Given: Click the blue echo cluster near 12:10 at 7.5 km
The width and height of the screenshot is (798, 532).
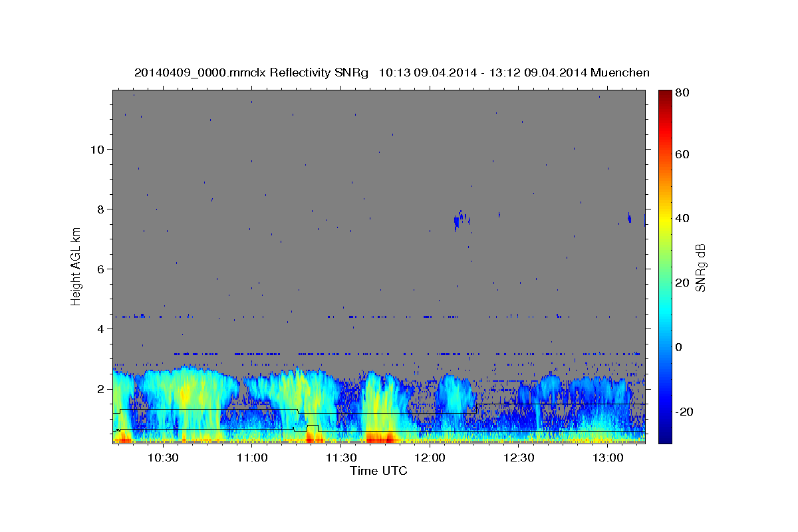Looking at the screenshot, I should pos(461,220).
